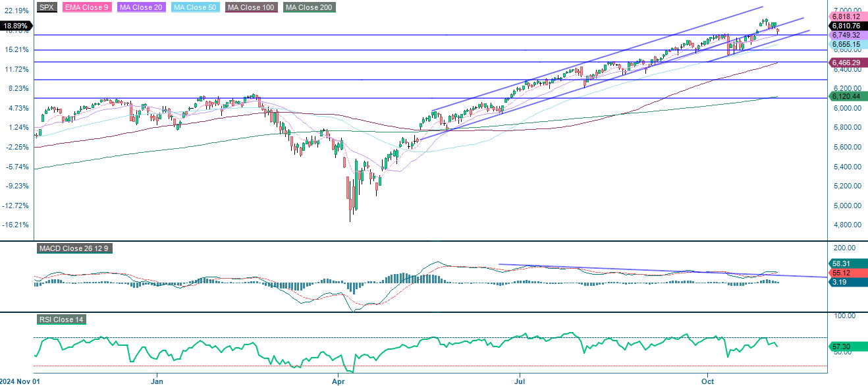Image resolution: width=868 pixels, height=386 pixels.
Task: Select the Apr date axis label
Action: pos(339,381)
